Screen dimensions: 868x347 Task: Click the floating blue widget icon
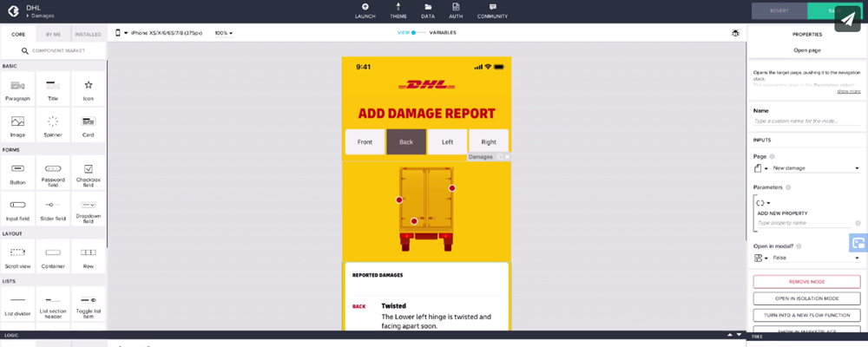click(x=858, y=242)
